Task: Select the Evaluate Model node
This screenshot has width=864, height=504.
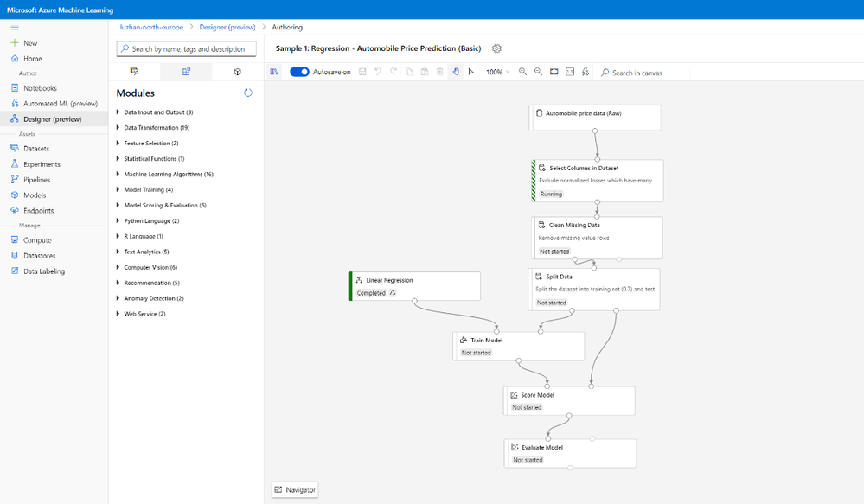Action: pos(570,453)
